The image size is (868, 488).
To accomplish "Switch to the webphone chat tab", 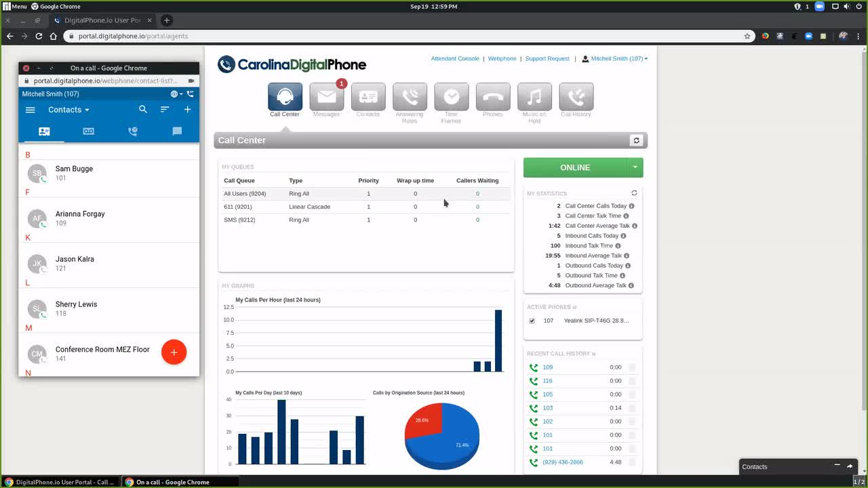I will point(177,131).
